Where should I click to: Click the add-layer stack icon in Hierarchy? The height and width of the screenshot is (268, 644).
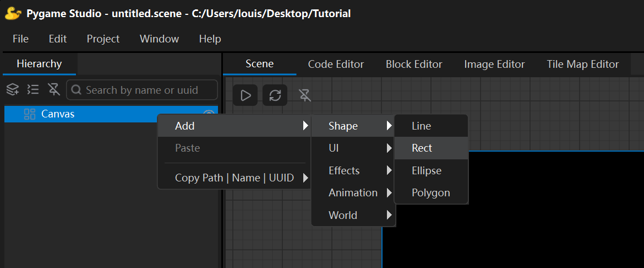pos(13,89)
